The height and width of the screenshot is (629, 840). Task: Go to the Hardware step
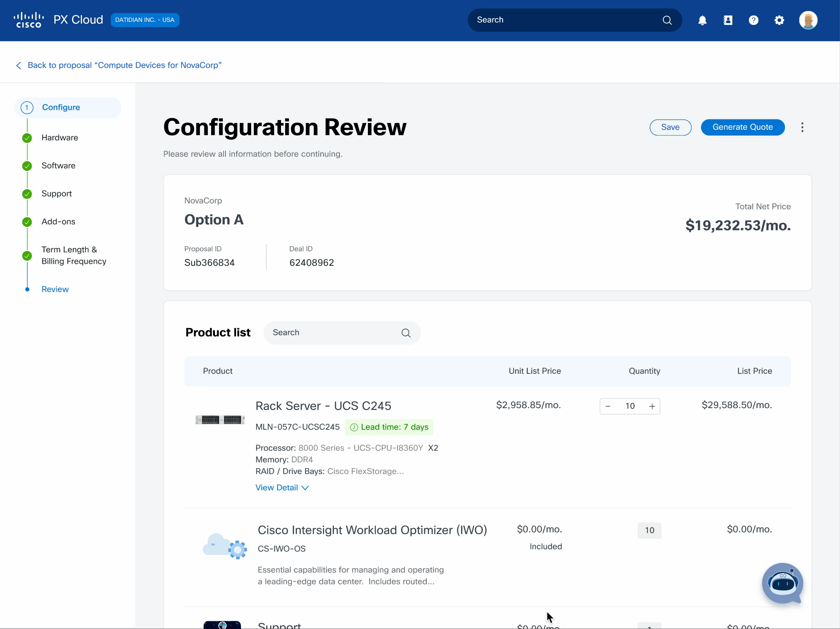(x=60, y=138)
